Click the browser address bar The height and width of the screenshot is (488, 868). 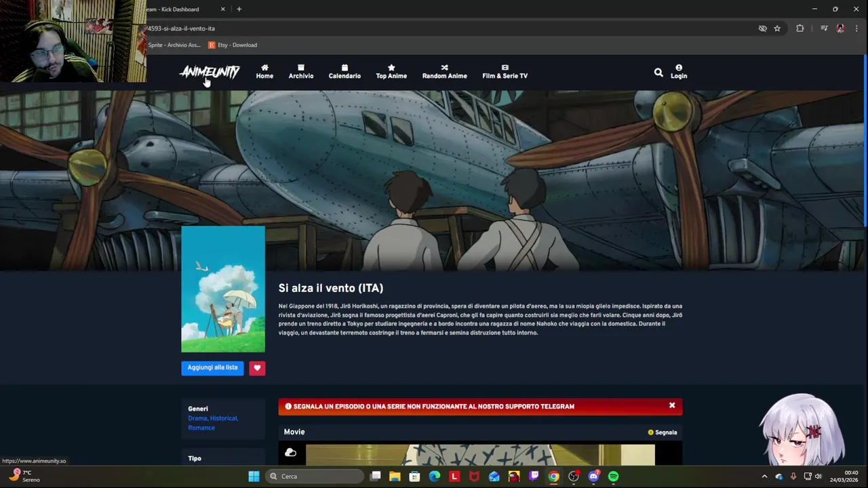click(448, 28)
